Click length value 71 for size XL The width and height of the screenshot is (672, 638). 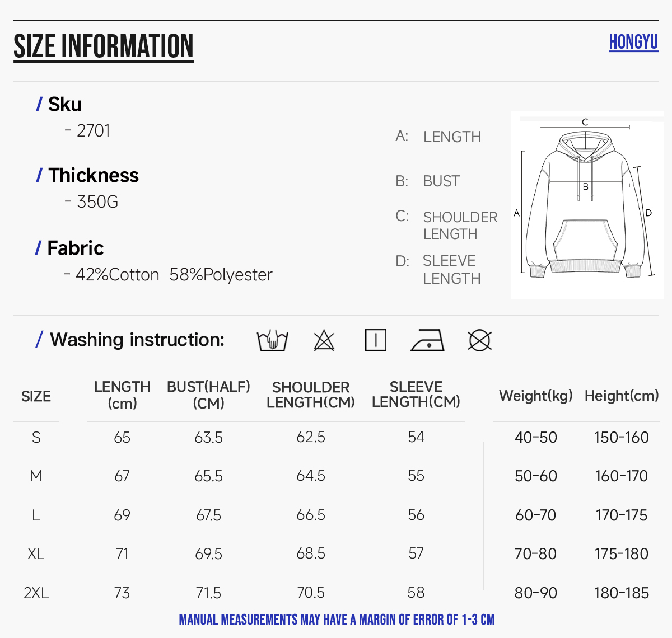point(122,553)
